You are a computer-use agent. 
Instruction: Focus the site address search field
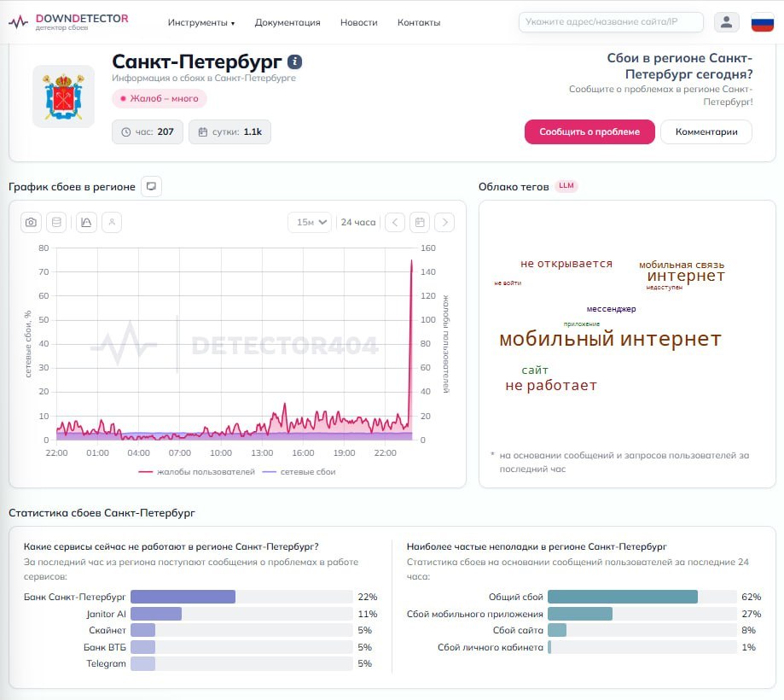pyautogui.click(x=611, y=22)
